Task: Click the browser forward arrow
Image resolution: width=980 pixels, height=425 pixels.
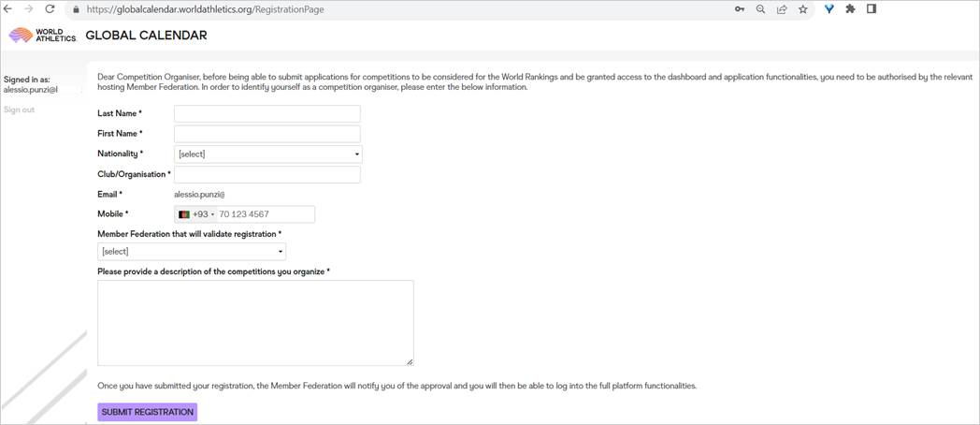Action: (29, 9)
